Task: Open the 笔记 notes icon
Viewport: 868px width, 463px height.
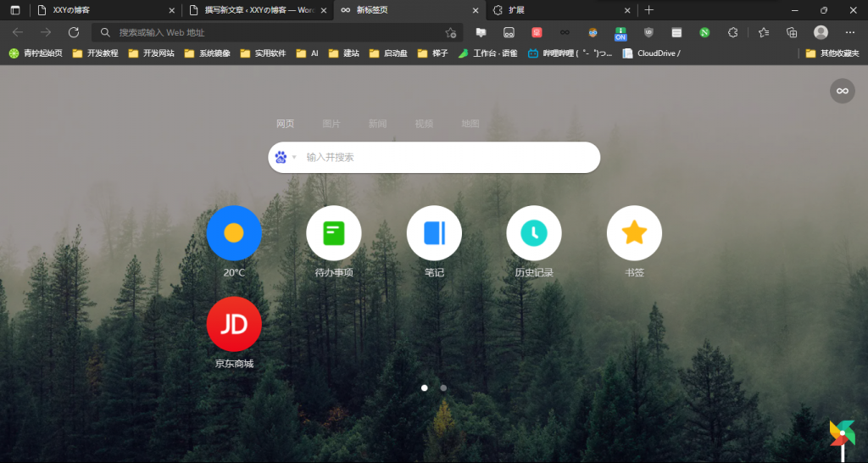Action: pyautogui.click(x=434, y=233)
